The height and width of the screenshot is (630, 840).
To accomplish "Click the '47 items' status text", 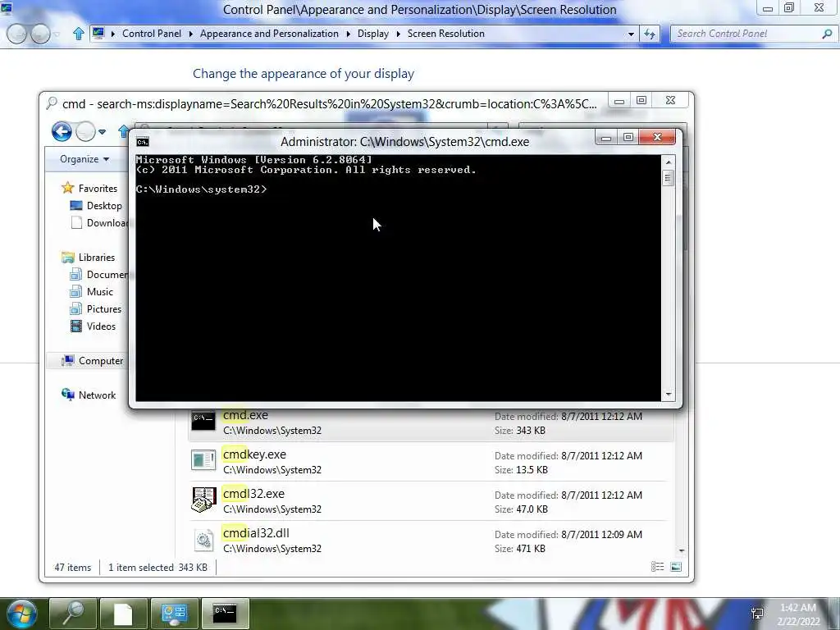I will (x=73, y=567).
